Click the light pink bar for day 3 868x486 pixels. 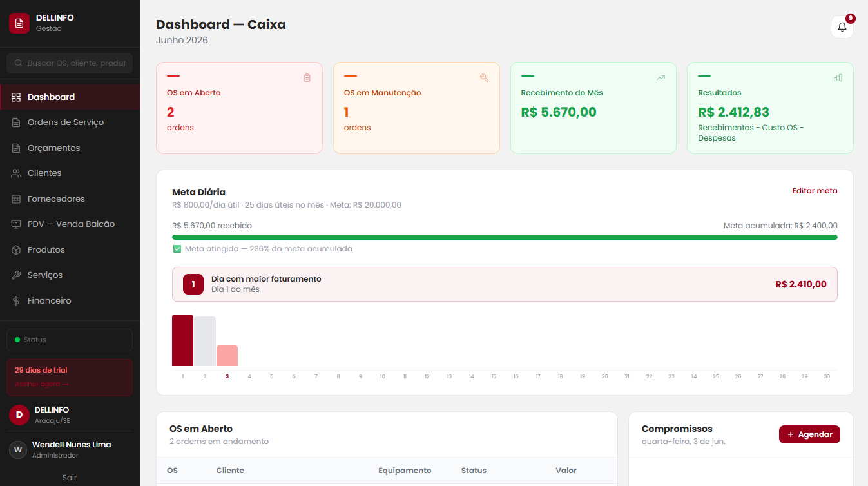(x=227, y=356)
